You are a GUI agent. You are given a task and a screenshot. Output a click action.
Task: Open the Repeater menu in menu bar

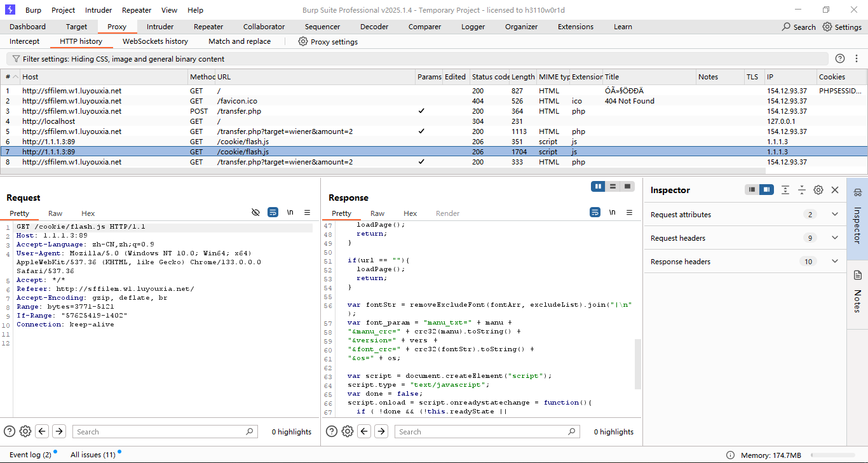tap(137, 10)
